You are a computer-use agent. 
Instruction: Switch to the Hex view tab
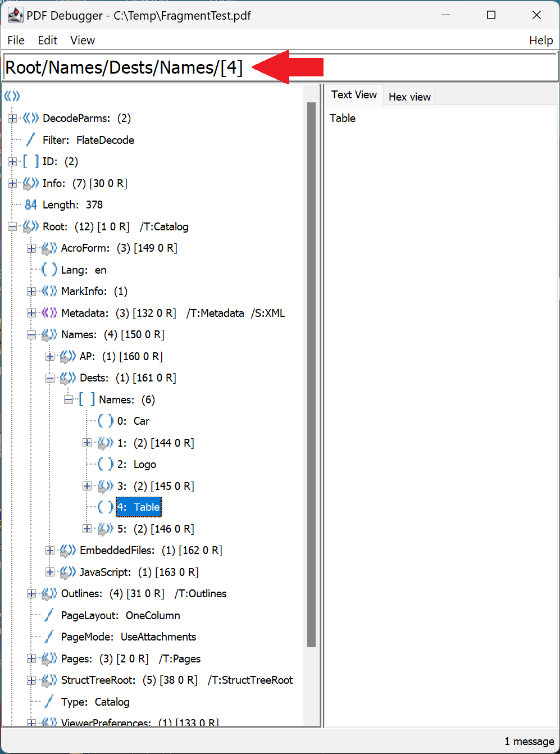pos(409,96)
